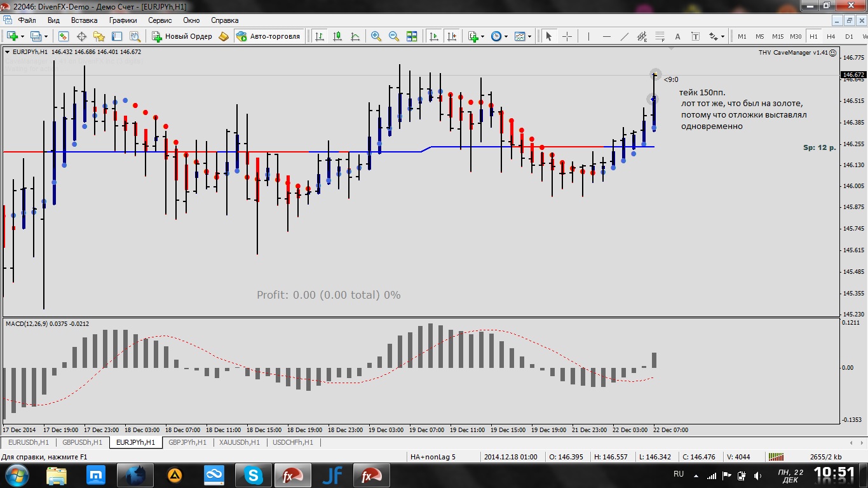This screenshot has height=488, width=868.
Task: Toggle chart auto scroll
Action: tap(434, 36)
